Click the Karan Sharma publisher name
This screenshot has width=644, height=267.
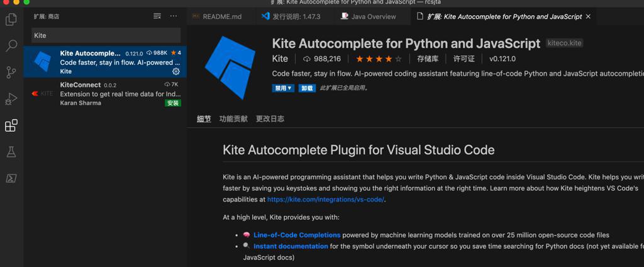(x=80, y=103)
